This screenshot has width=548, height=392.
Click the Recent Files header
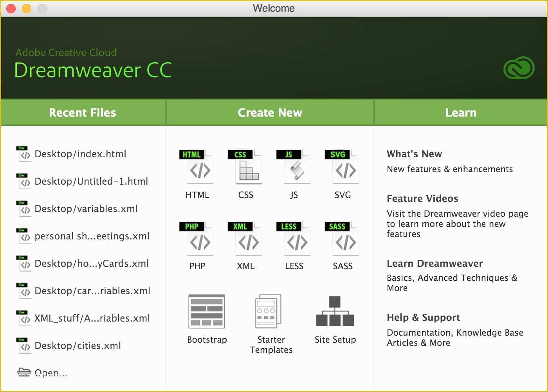(83, 113)
